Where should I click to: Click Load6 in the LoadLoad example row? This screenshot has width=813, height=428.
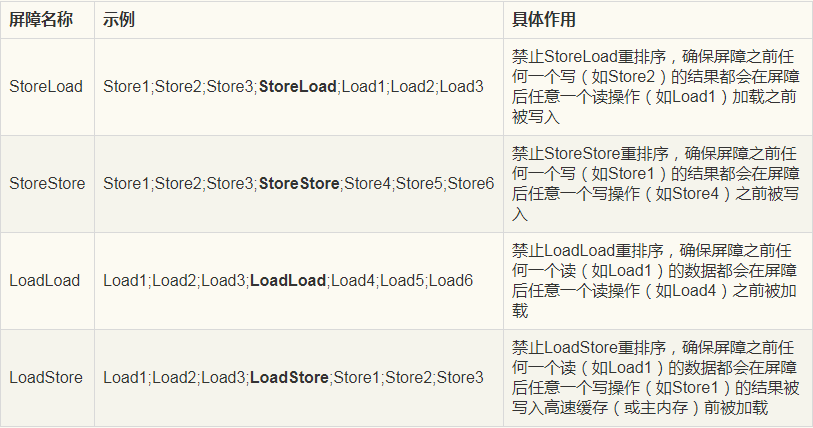pyautogui.click(x=451, y=280)
